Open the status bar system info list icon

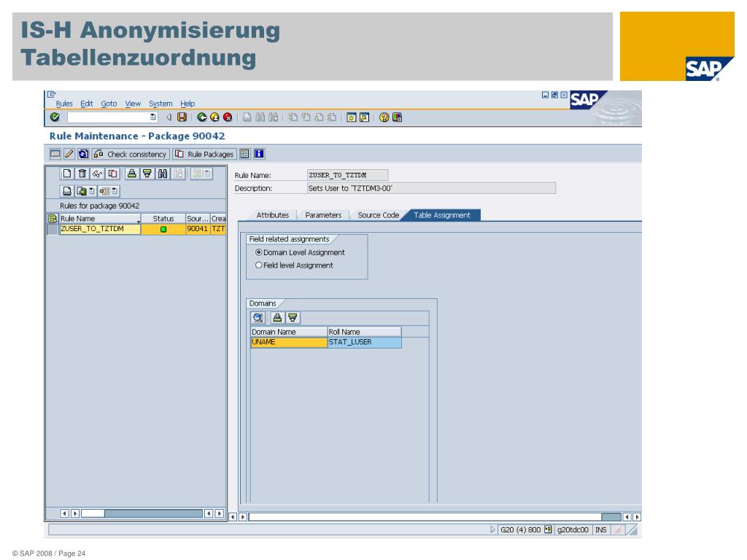point(548,529)
